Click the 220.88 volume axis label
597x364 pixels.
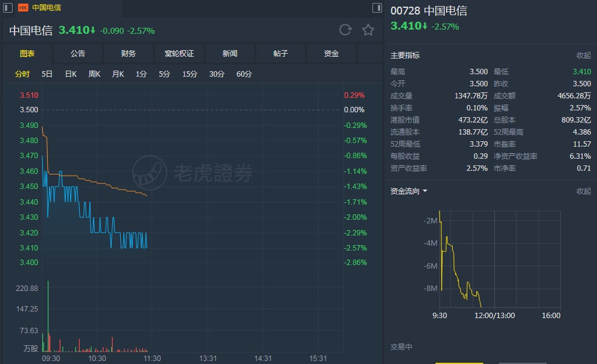[x=27, y=288]
